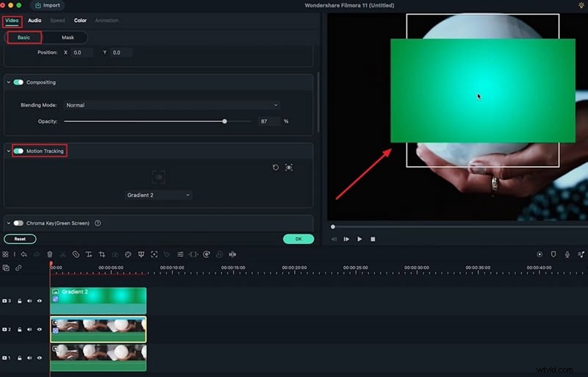Hide track 1 using its eye icon

pyautogui.click(x=40, y=358)
